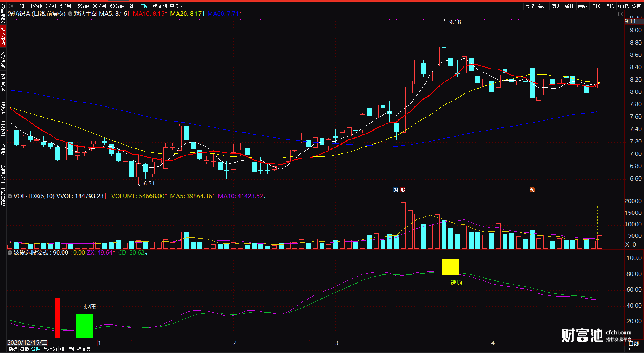This screenshot has width=644, height=353.
Task: Add stock via +自选
Action: [623, 6]
